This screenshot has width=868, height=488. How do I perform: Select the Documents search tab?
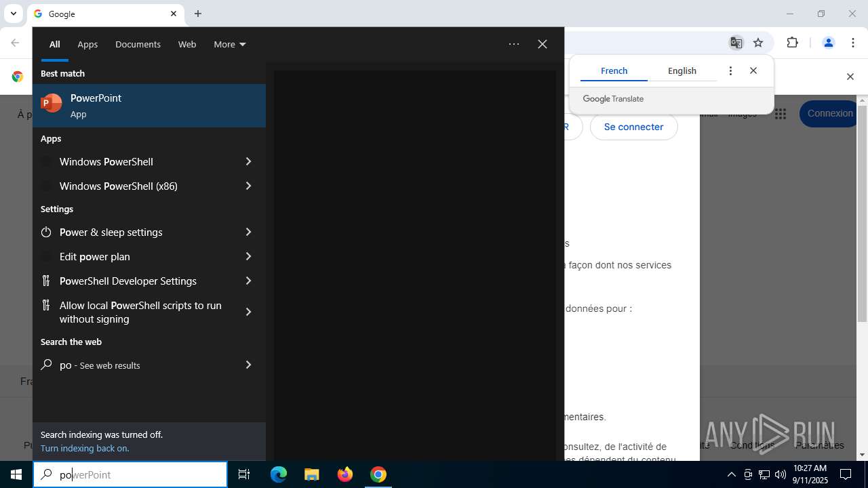[x=138, y=44]
